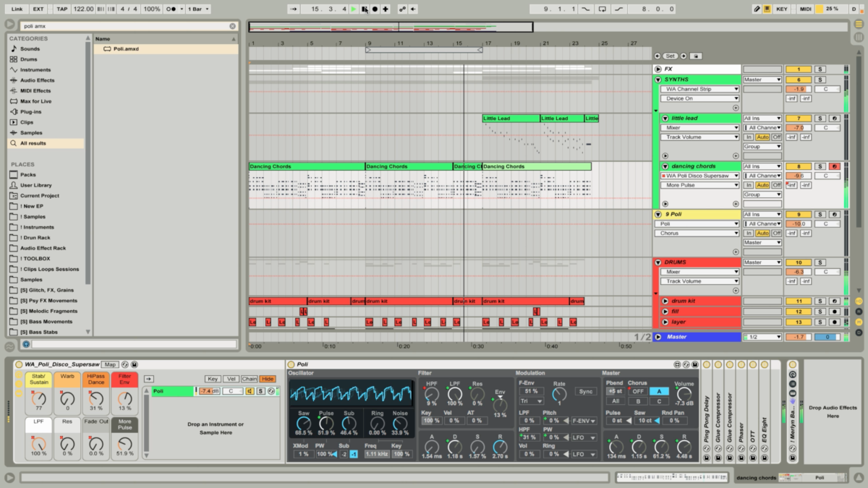The height and width of the screenshot is (488, 868).
Task: Click the TAP tempo button
Action: tap(63, 9)
